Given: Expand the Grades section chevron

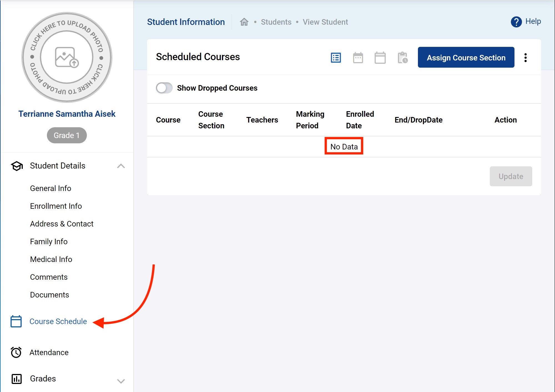Looking at the screenshot, I should 121,381.
